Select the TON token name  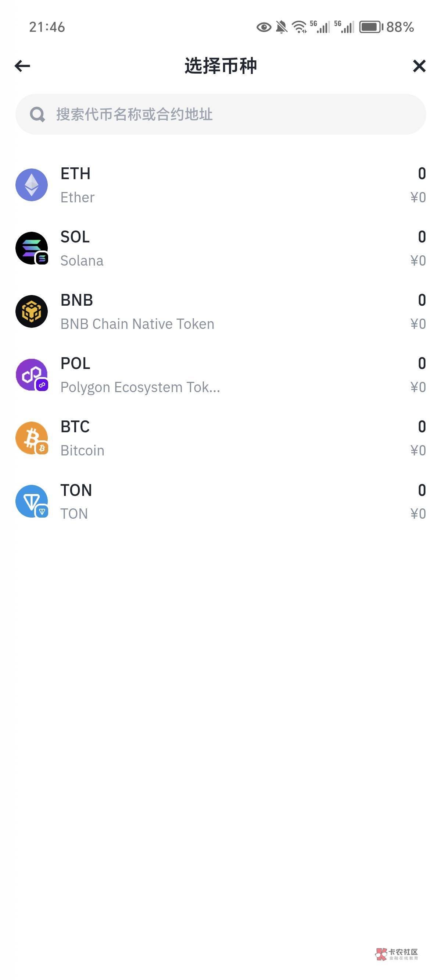(76, 490)
